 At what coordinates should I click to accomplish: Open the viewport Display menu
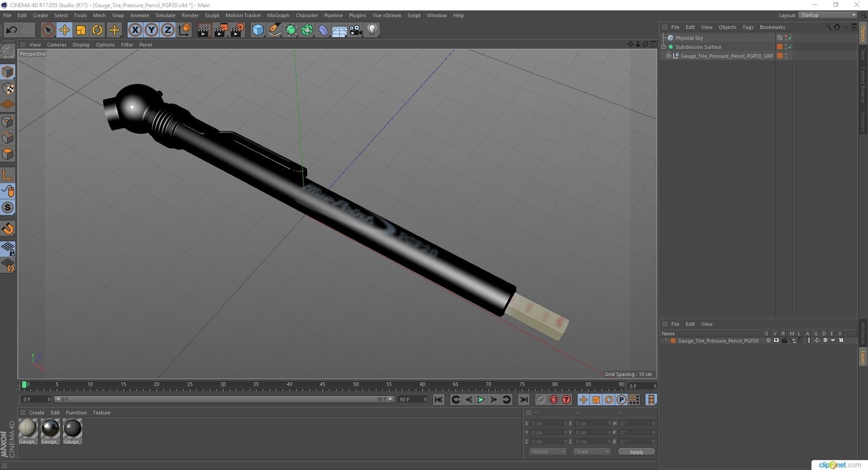click(x=81, y=45)
